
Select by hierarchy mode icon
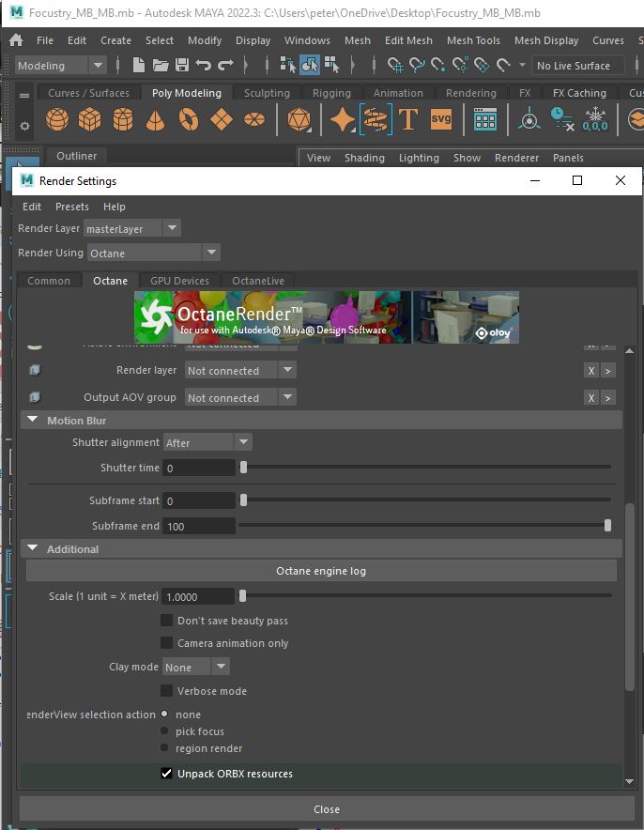[x=288, y=65]
